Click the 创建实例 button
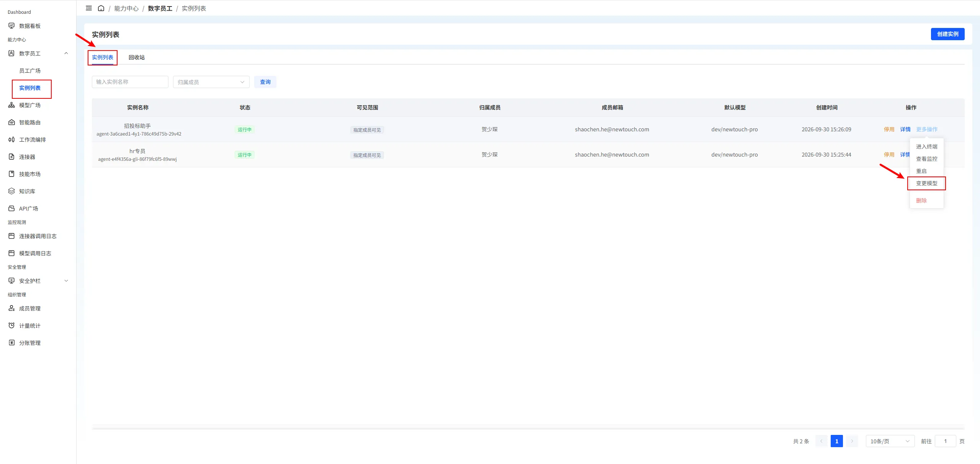980x464 pixels. point(947,34)
